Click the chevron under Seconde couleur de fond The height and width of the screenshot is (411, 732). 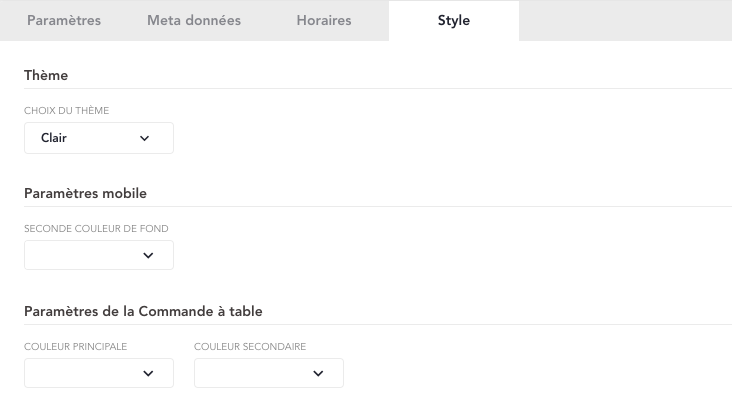148,255
